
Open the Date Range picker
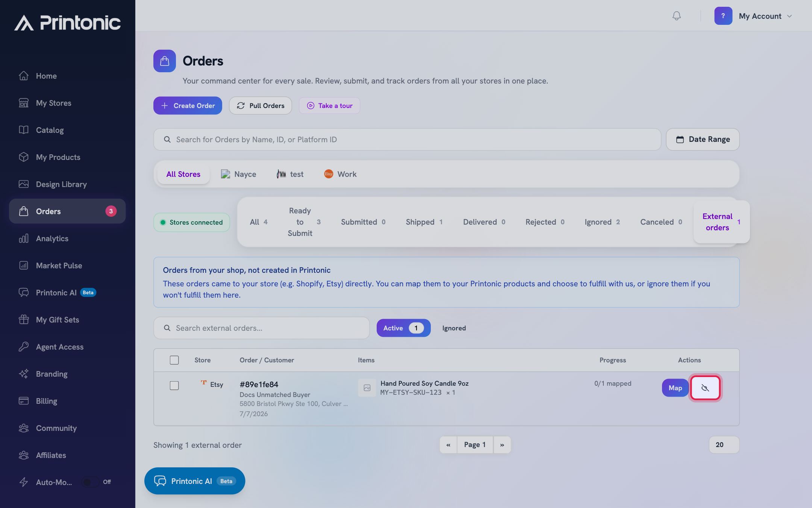pos(703,139)
